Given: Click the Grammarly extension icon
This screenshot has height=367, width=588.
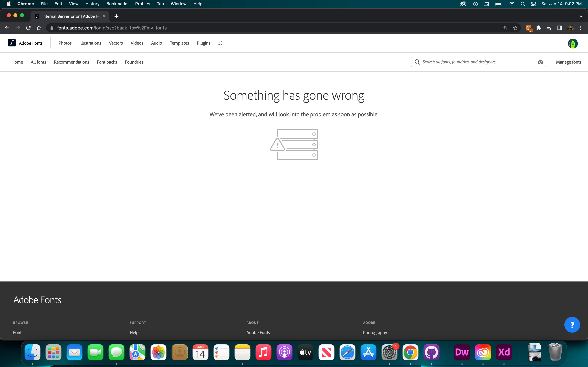Looking at the screenshot, I should [x=528, y=28].
